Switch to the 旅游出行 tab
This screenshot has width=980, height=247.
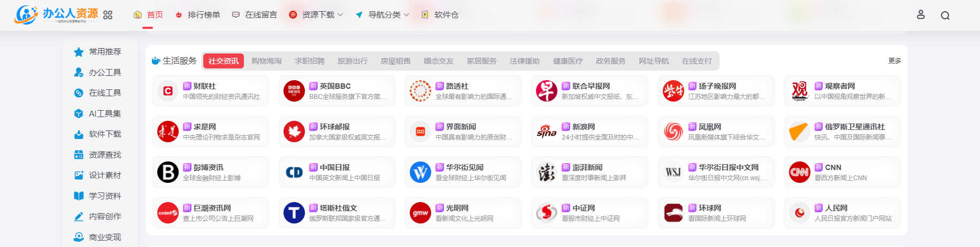(x=353, y=61)
